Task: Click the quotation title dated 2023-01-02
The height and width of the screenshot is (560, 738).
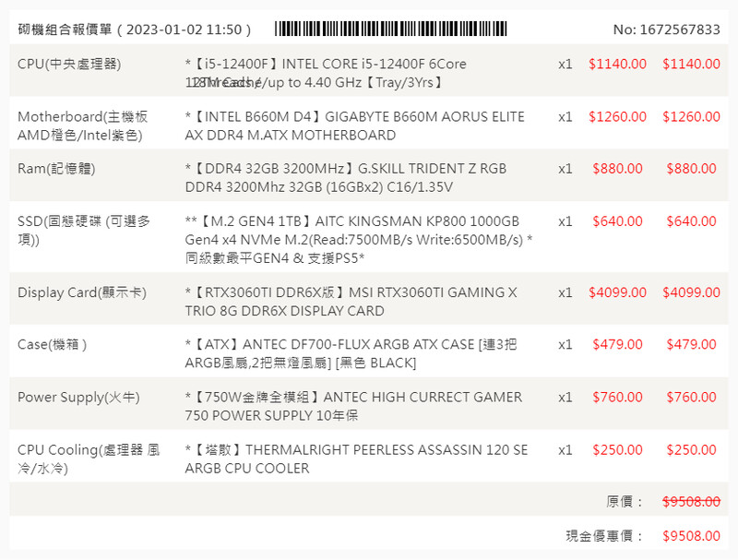Action: (x=135, y=30)
